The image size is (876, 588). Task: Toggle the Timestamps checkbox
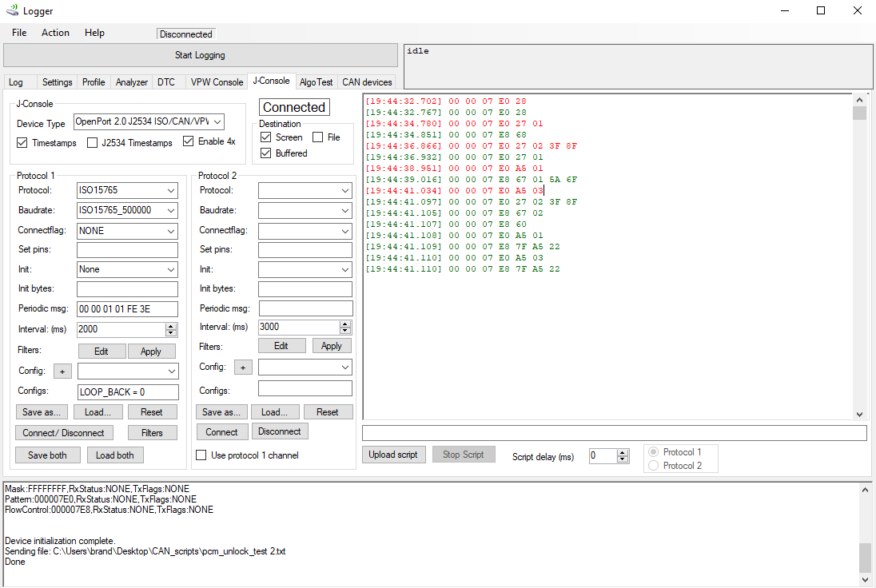(22, 143)
